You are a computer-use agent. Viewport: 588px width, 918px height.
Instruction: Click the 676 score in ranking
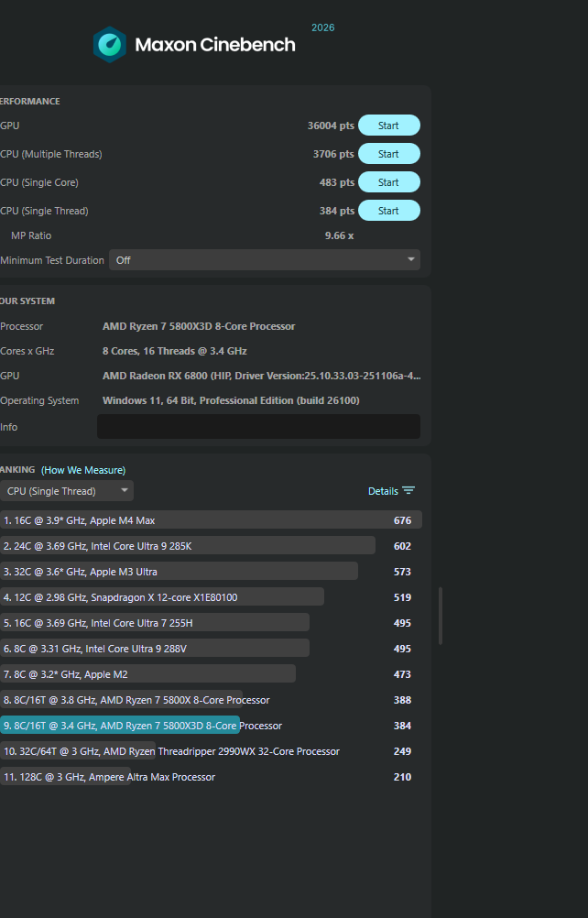(402, 520)
